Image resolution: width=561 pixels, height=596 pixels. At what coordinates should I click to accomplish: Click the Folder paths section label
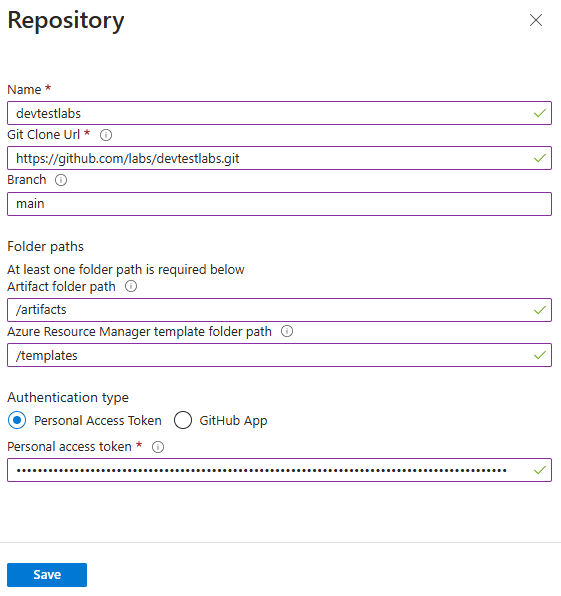click(x=45, y=247)
